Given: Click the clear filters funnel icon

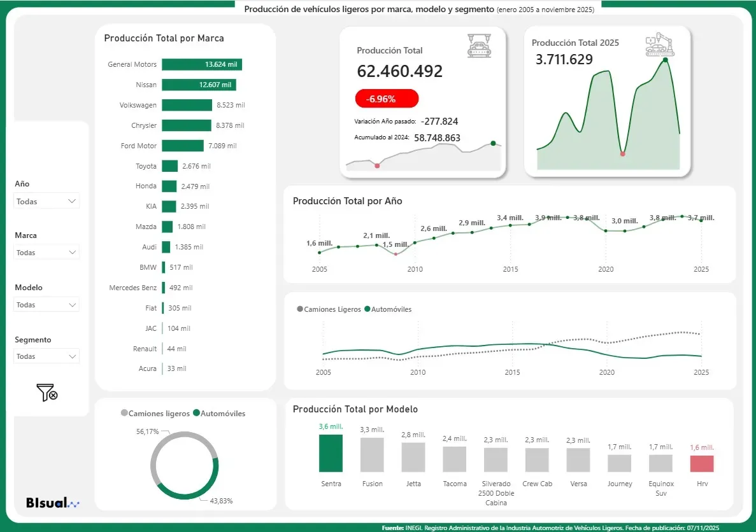Looking at the screenshot, I should 48,393.
